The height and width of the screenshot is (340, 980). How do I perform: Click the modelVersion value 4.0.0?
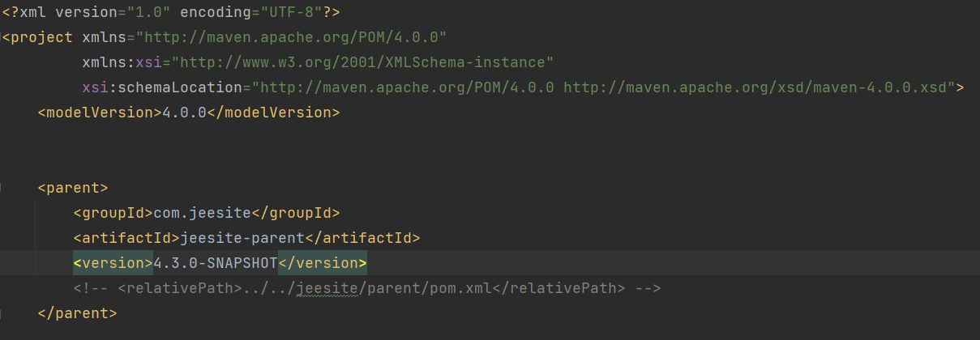click(185, 113)
